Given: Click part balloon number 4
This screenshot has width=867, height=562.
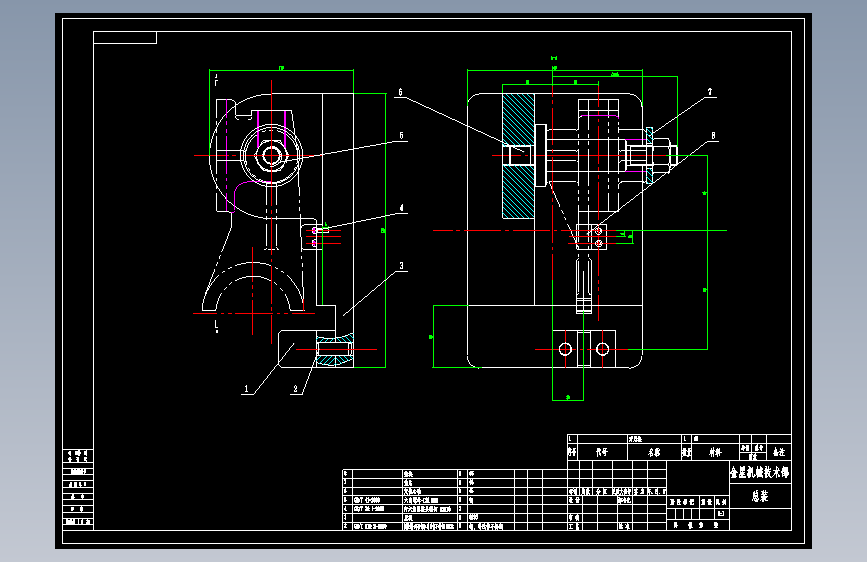Looking at the screenshot, I should 401,209.
